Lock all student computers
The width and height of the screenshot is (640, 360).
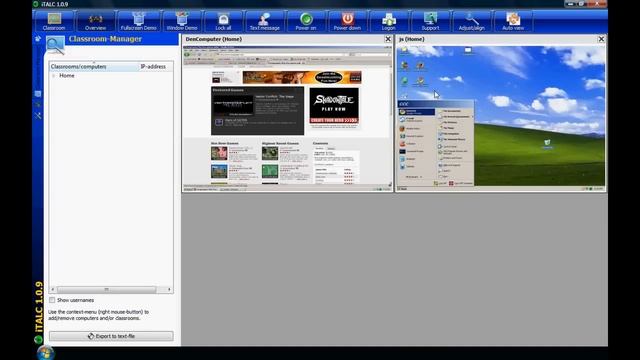tap(223, 21)
